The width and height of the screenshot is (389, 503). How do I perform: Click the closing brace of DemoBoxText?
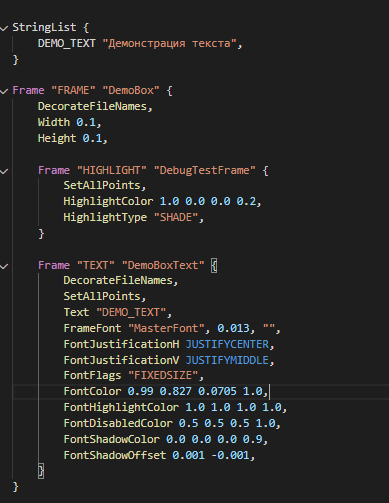pos(41,471)
